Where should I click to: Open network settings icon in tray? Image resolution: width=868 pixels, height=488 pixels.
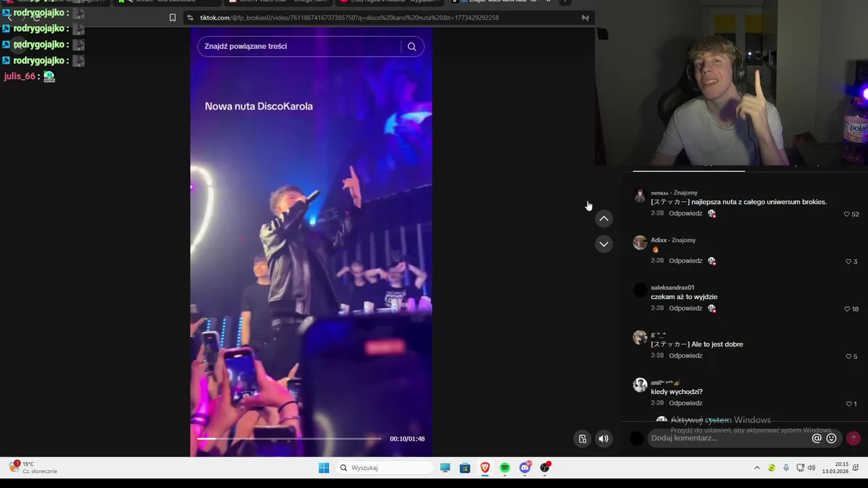point(800,468)
